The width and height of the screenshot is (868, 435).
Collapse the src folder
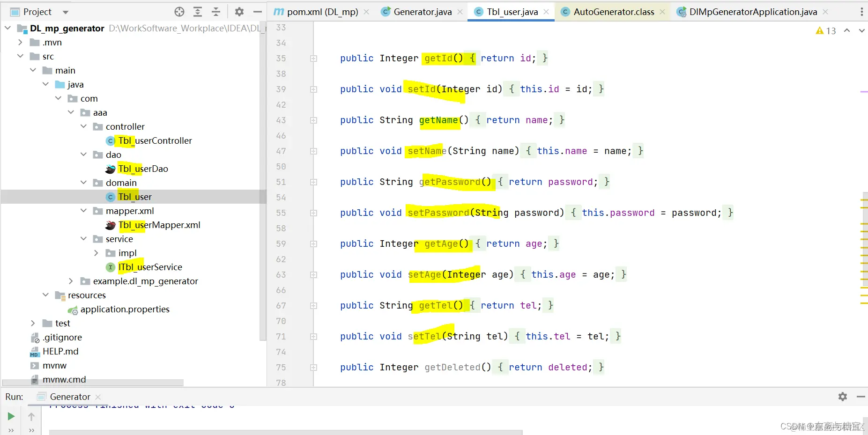(x=20, y=56)
